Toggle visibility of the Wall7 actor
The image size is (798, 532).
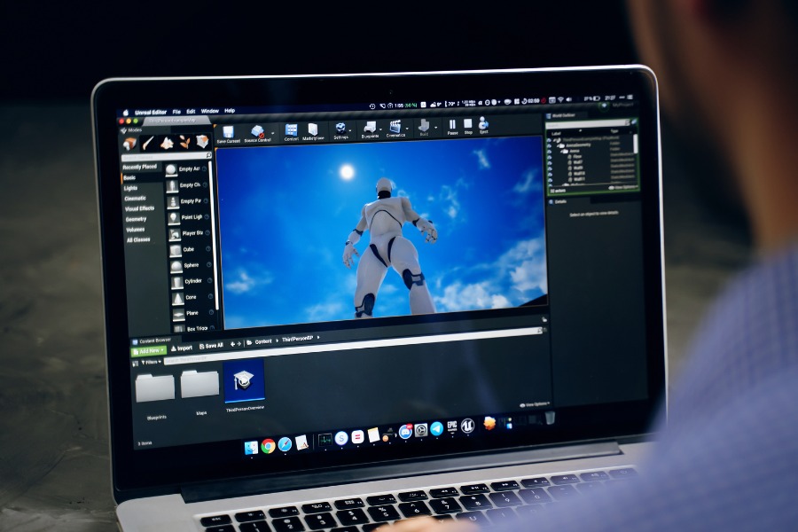pyautogui.click(x=551, y=162)
